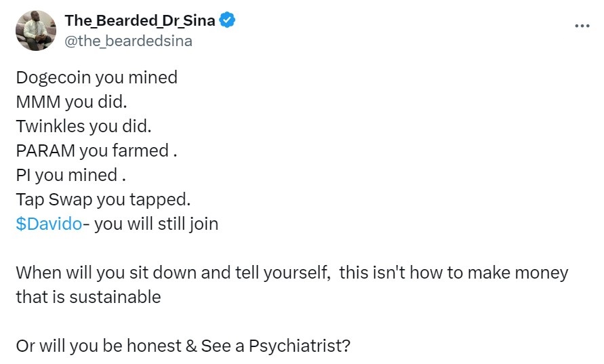The height and width of the screenshot is (364, 604).
Task: Click the ampersand in the last line
Action: pyautogui.click(x=191, y=346)
